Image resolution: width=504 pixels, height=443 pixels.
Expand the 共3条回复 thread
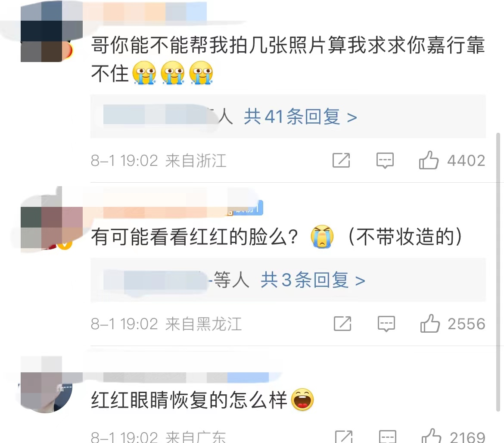[x=313, y=280]
